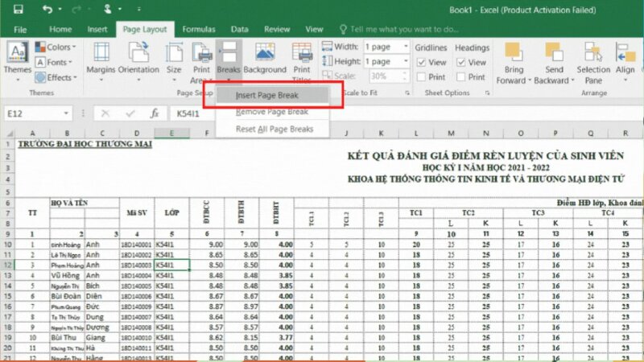
Task: Click the value 3.77 in row 19
Action: click(276, 338)
